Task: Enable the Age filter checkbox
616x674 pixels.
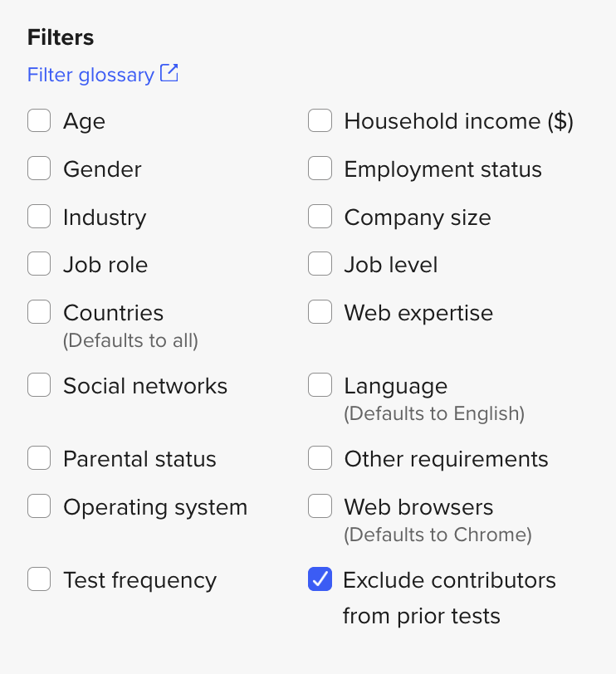Action: tap(39, 121)
